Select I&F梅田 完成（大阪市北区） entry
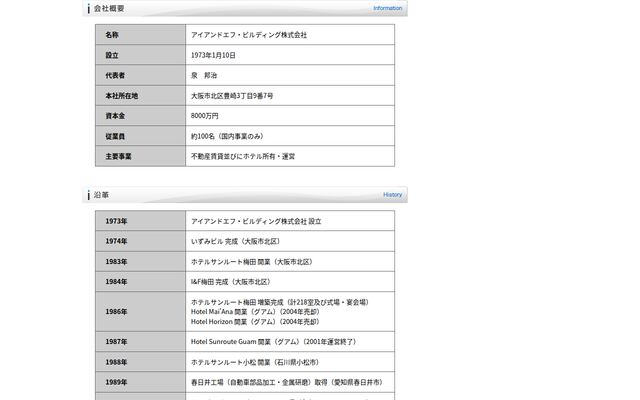Image resolution: width=640 pixels, height=400 pixels. point(232,282)
